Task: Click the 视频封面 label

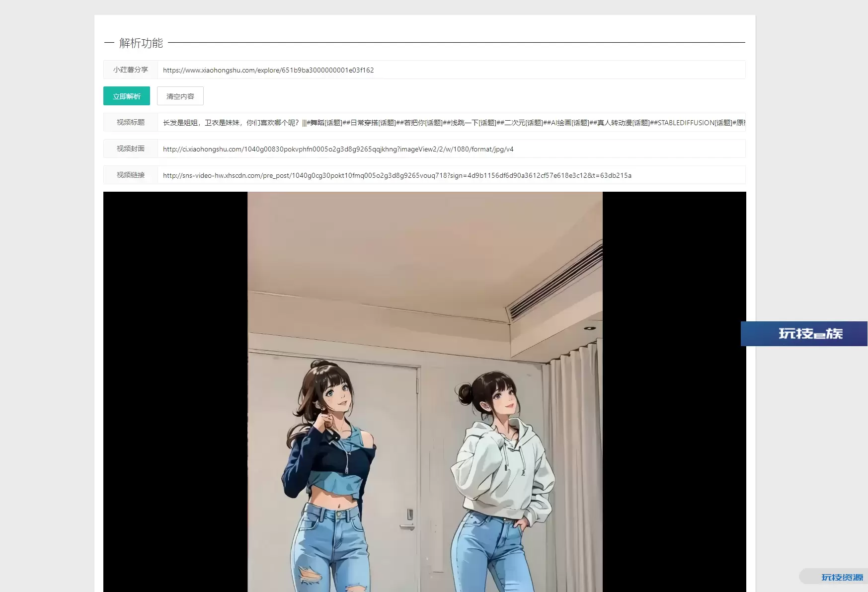Action: 131,148
